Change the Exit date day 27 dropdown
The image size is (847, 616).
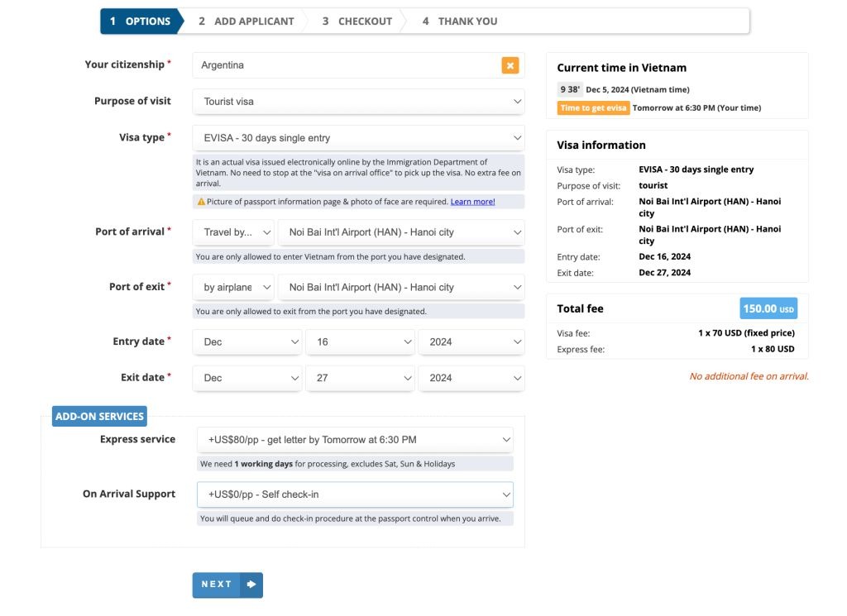click(360, 378)
